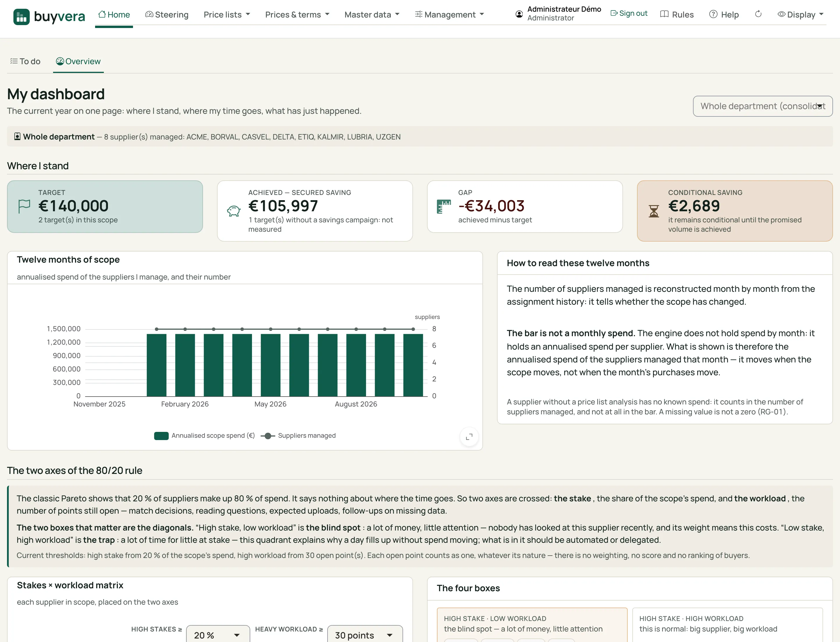Toggle the Annualised scope spend legend entry

[204, 436]
